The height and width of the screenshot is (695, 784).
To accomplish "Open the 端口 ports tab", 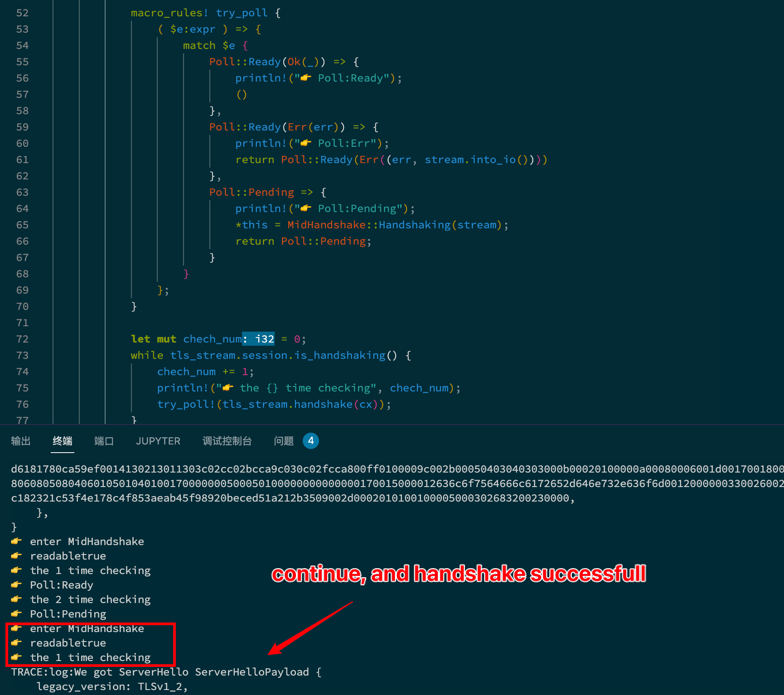I will (x=104, y=441).
